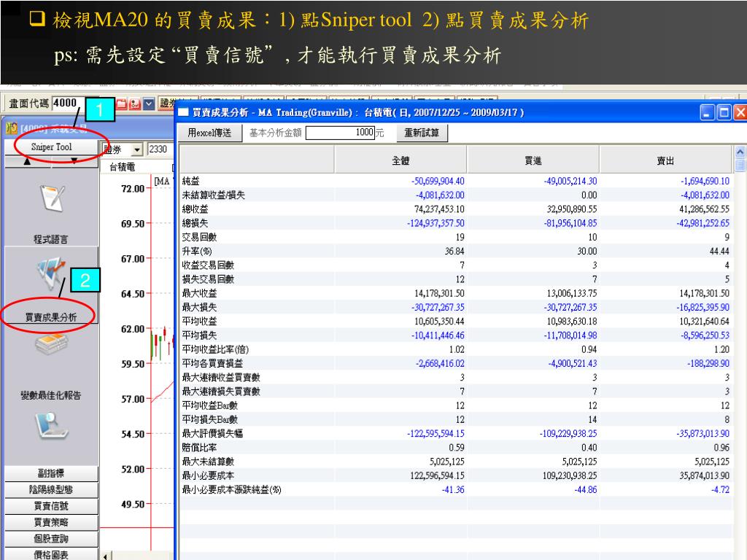This screenshot has height=560, width=747.
Task: Open the 程式語言 notepad icon
Action: pyautogui.click(x=53, y=198)
